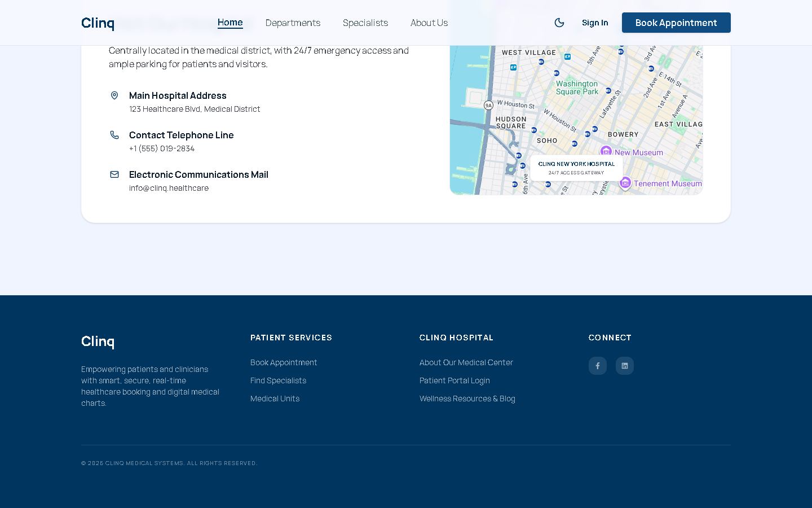Click the New Museum marker on the map
Image resolution: width=812 pixels, height=508 pixels.
(606, 151)
